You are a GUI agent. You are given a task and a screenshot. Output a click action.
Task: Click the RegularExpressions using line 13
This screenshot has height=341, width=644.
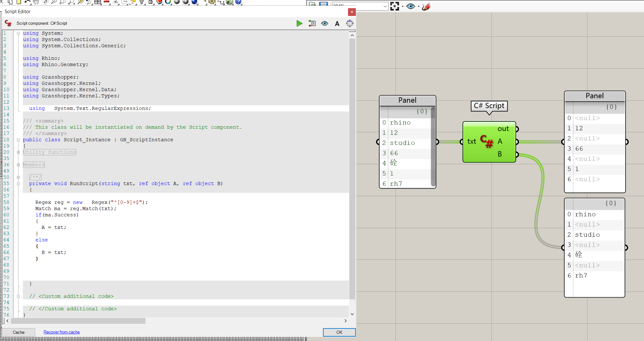(90, 108)
